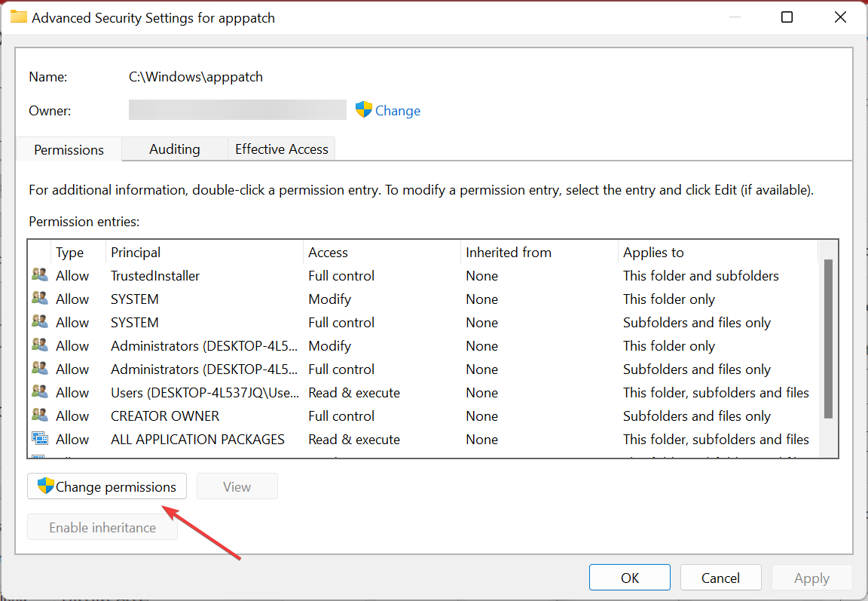Image resolution: width=868 pixels, height=601 pixels.
Task: Click Modify access in SYSTEM row
Action: (x=330, y=299)
